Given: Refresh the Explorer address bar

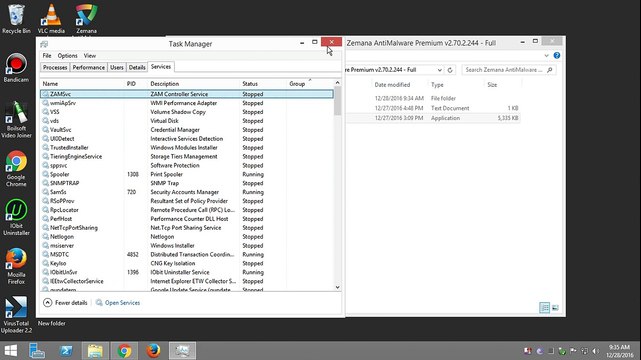Looking at the screenshot, I should [x=450, y=70].
